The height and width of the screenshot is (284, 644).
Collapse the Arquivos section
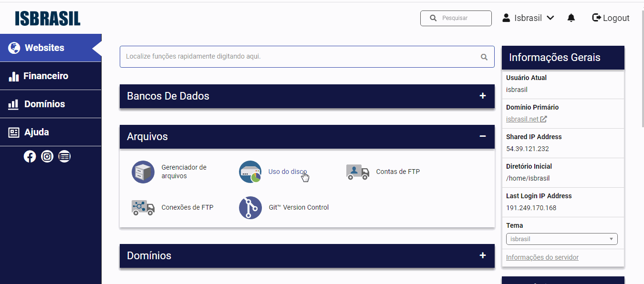(482, 137)
